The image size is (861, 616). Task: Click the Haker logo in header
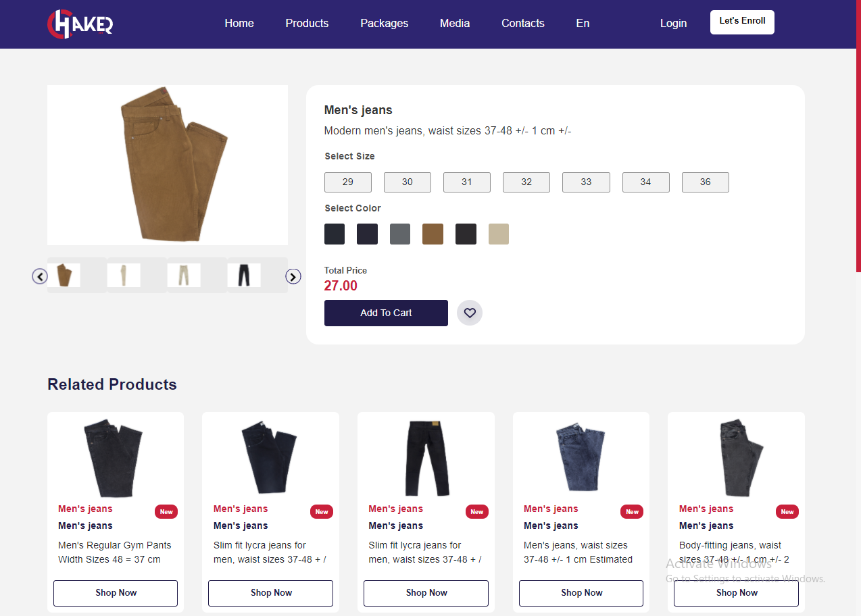pyautogui.click(x=80, y=24)
